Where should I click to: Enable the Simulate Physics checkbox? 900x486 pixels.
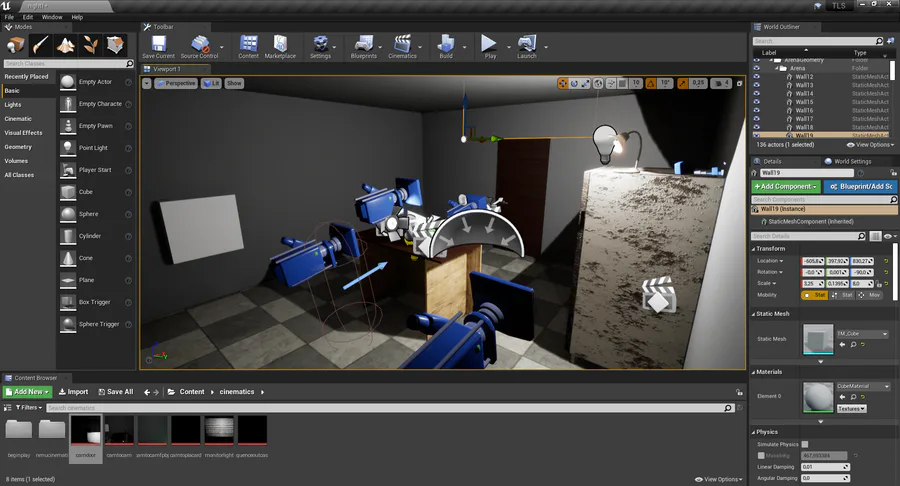pos(805,444)
